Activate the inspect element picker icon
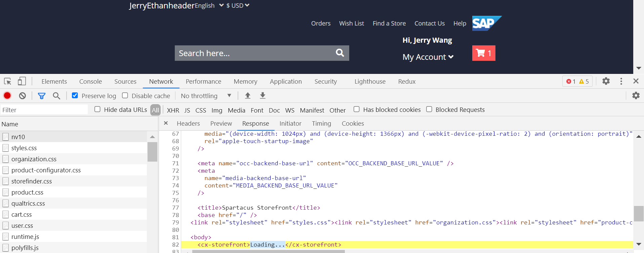Screen dimensions: 644x253 pos(7,81)
